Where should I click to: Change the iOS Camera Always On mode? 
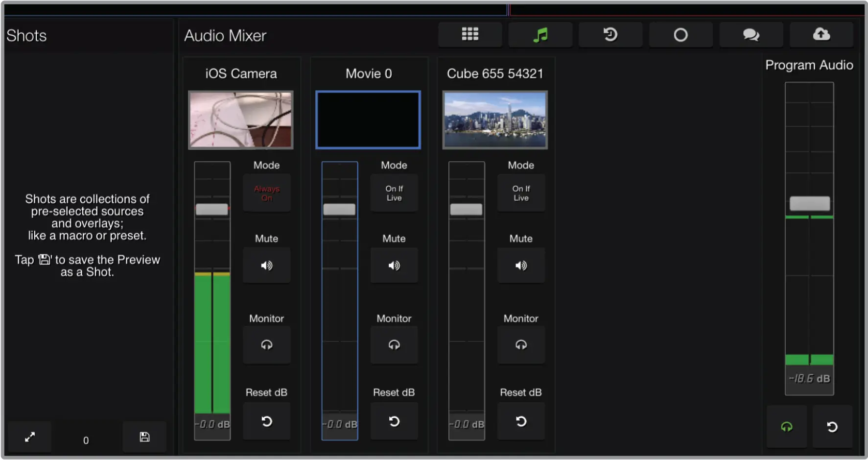tap(266, 193)
